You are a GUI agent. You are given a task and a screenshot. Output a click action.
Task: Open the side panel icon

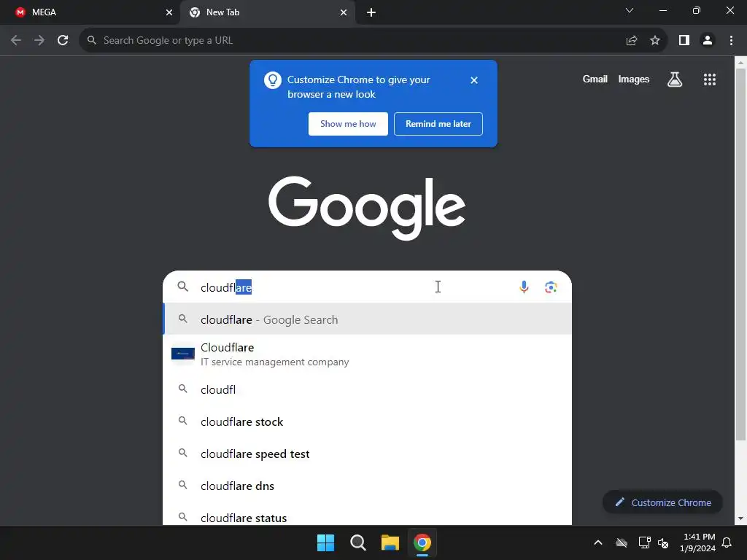pyautogui.click(x=684, y=41)
